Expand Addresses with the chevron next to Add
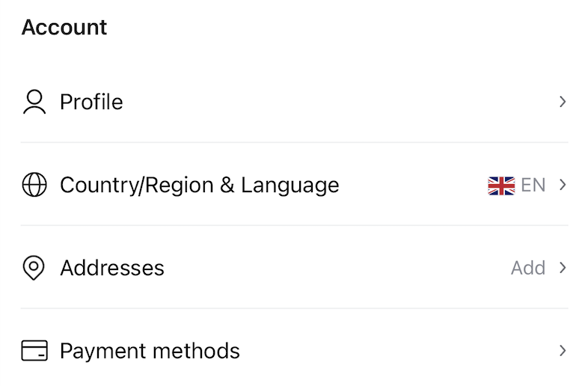588x386 pixels. coord(563,268)
